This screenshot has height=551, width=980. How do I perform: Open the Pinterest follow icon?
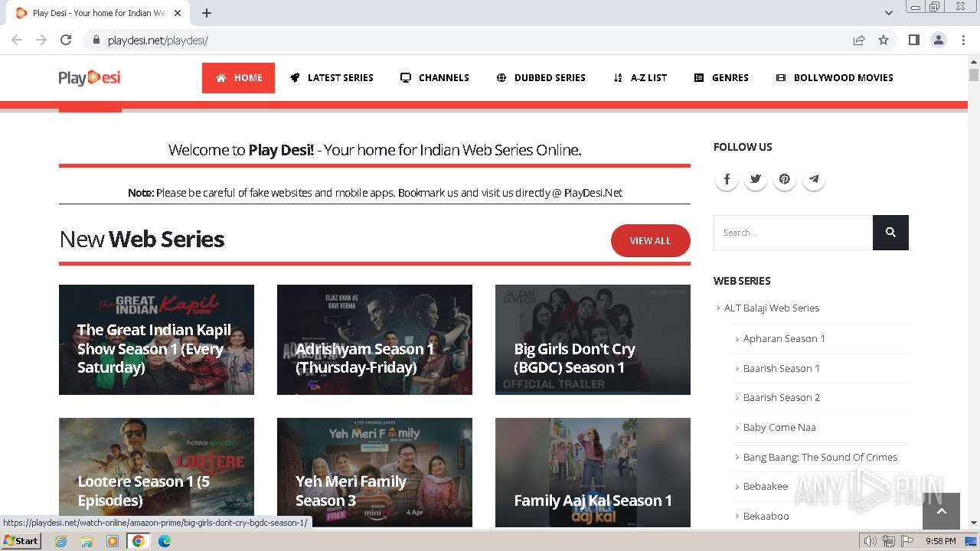click(785, 179)
